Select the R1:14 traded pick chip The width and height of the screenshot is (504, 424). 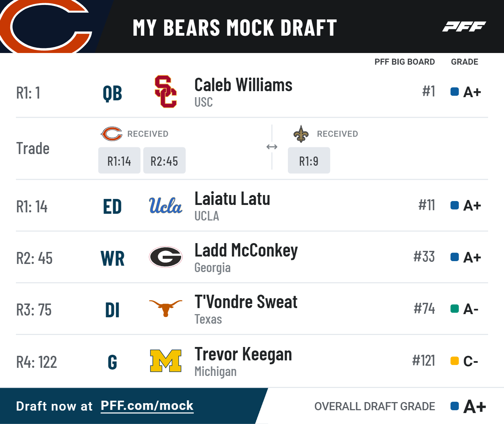coord(119,161)
